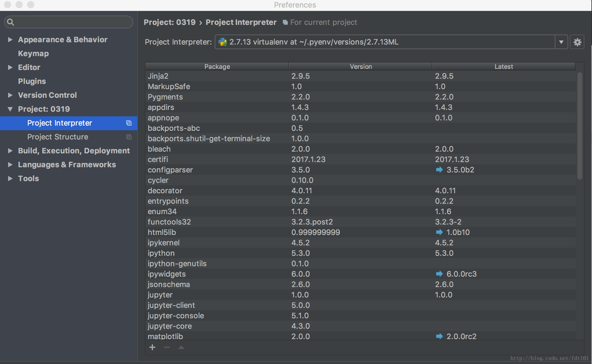Screen dimensions: 592x364
Task: Select the decorator package row
Action: click(361, 191)
